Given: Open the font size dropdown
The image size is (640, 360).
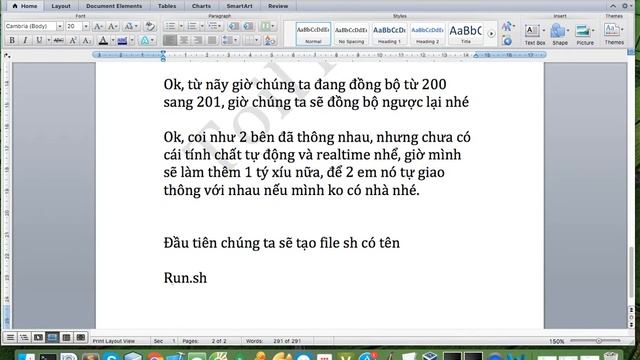Looking at the screenshot, I should click(86, 26).
